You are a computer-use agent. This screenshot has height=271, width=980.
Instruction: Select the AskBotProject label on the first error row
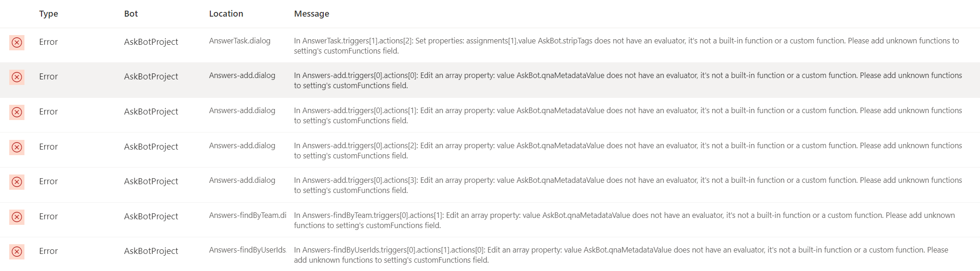click(150, 42)
